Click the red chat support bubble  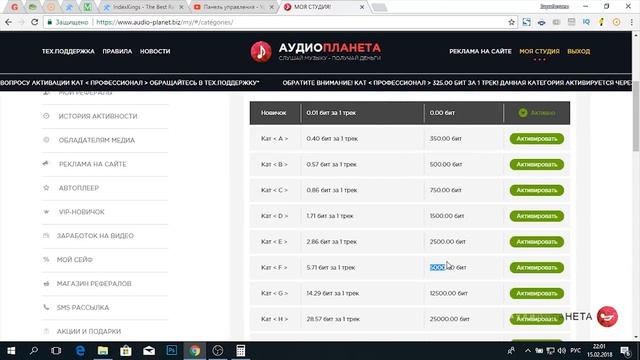pos(607,317)
